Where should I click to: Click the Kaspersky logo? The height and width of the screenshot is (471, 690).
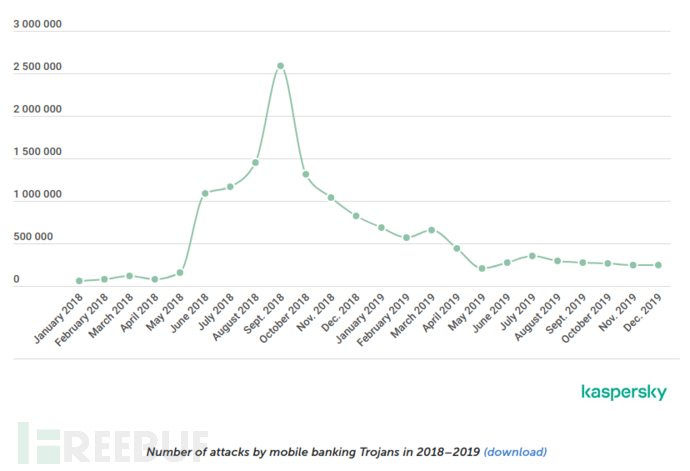[623, 393]
